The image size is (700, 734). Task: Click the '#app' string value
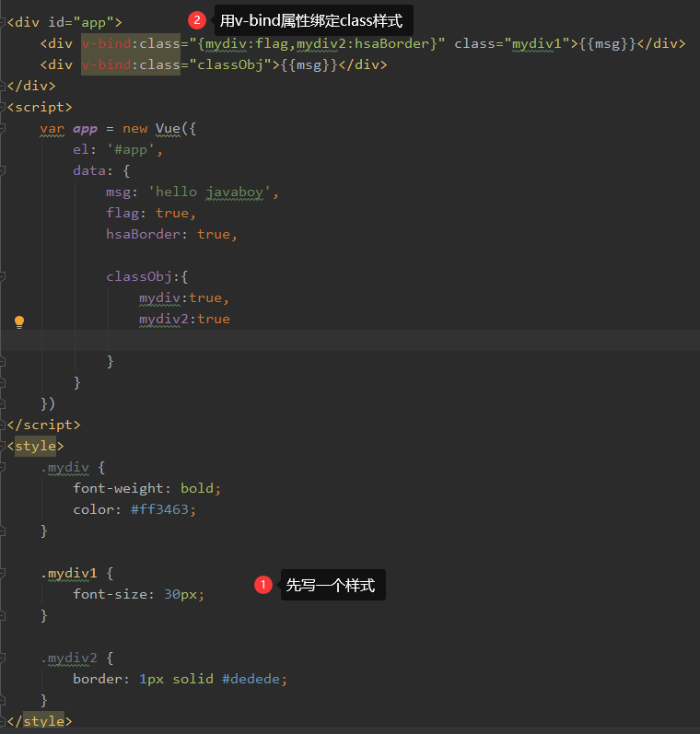[x=131, y=150]
